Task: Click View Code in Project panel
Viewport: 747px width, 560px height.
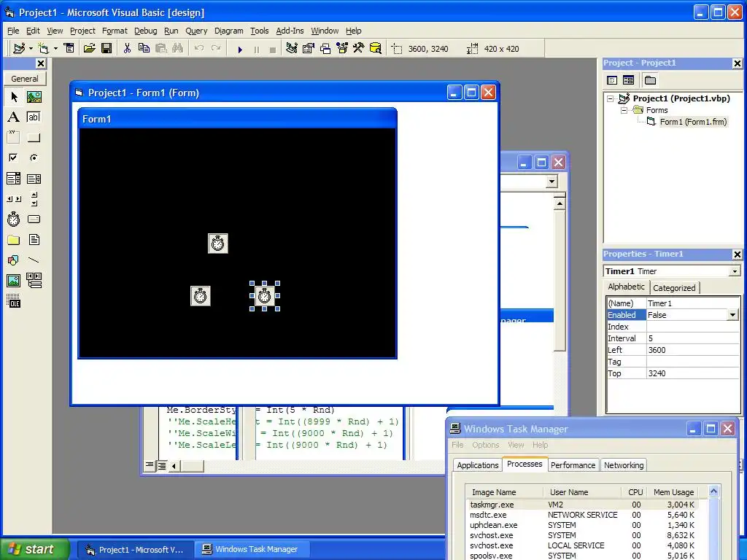Action: coord(612,80)
